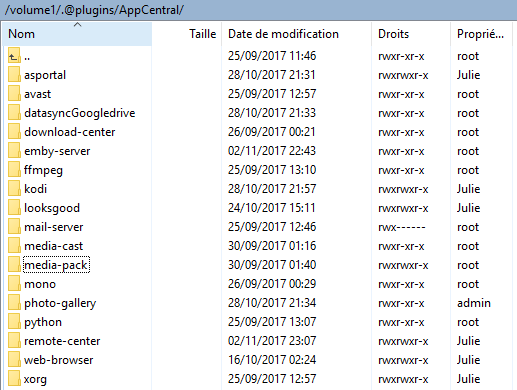The image size is (517, 390).
Task: Click the web-browser folder name
Action: pyautogui.click(x=59, y=360)
